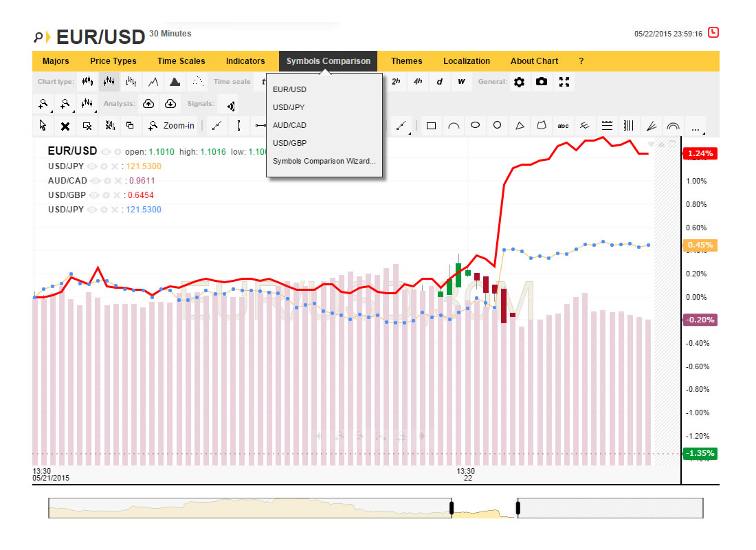Hide the AUD/CAD comparison line

[x=96, y=181]
